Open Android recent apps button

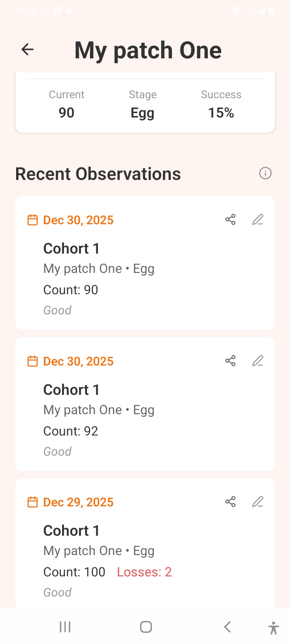65,627
